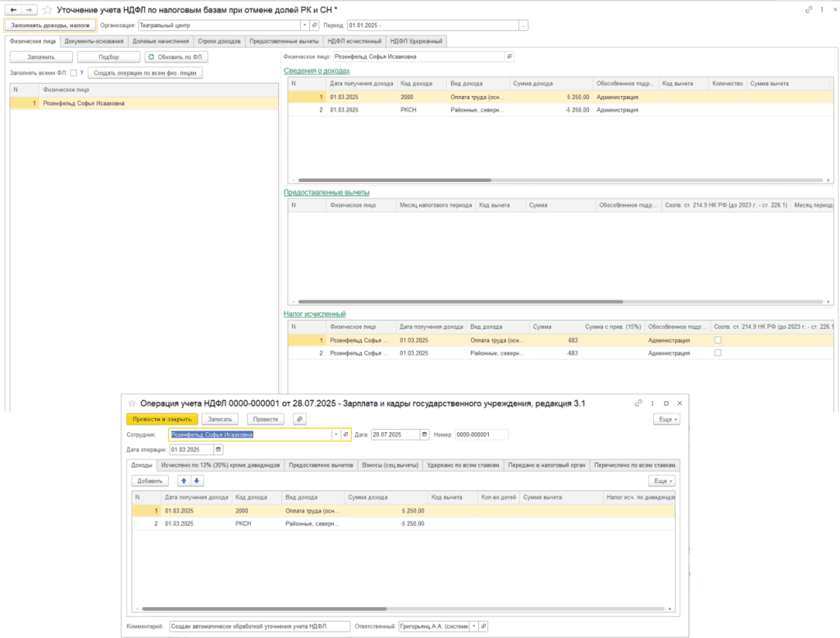Expand the Организация dropdown
The image size is (840, 638).
(x=304, y=25)
